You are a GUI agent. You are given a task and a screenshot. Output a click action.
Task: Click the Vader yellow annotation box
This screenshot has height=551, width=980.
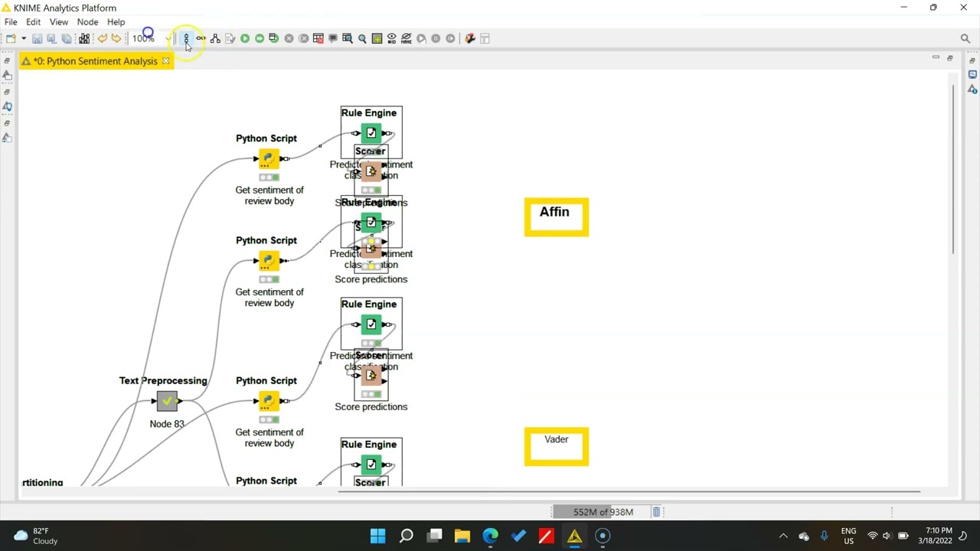pyautogui.click(x=557, y=447)
